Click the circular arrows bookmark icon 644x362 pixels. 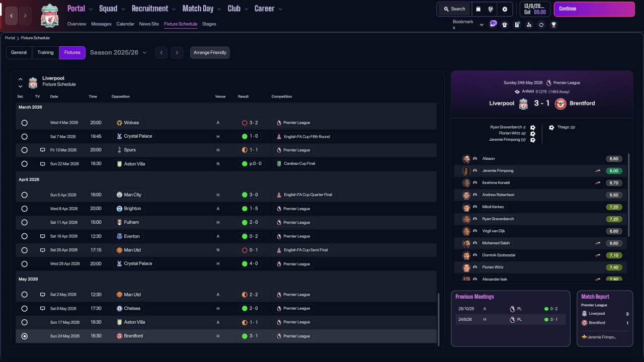541,25
